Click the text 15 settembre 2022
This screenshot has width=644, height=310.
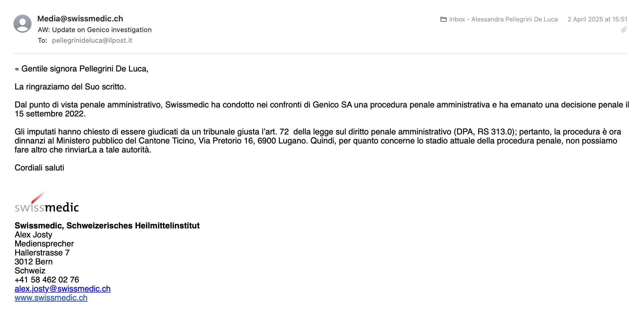[50, 114]
